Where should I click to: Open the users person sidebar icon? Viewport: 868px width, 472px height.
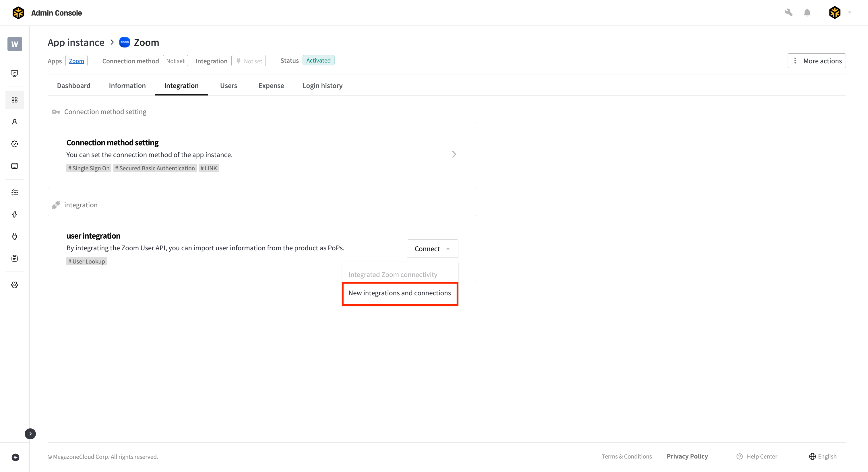pos(14,122)
